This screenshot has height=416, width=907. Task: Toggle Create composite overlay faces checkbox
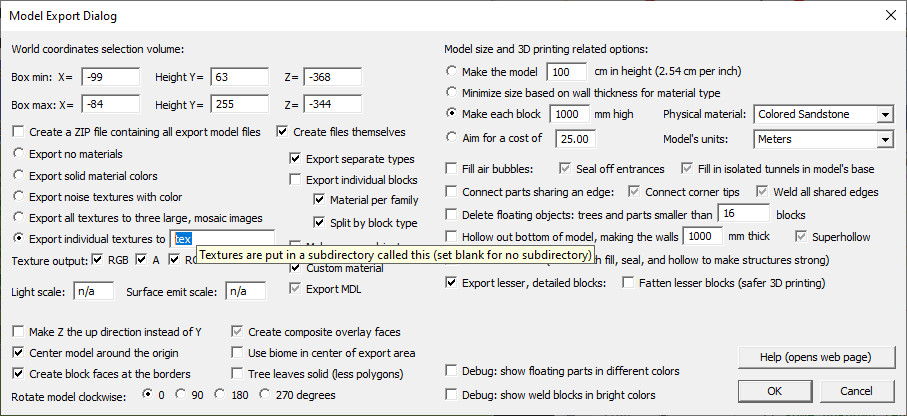(237, 332)
